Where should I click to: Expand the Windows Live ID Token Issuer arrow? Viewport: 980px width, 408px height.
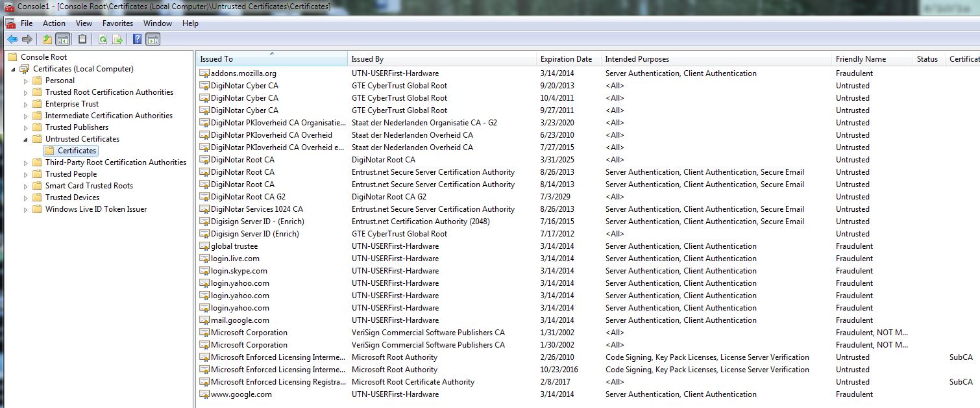pos(26,209)
